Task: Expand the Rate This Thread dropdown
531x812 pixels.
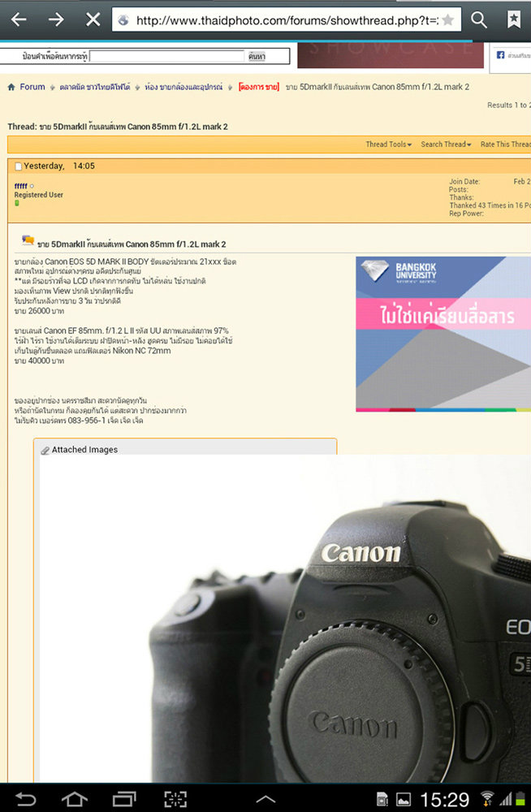Action: pyautogui.click(x=506, y=145)
